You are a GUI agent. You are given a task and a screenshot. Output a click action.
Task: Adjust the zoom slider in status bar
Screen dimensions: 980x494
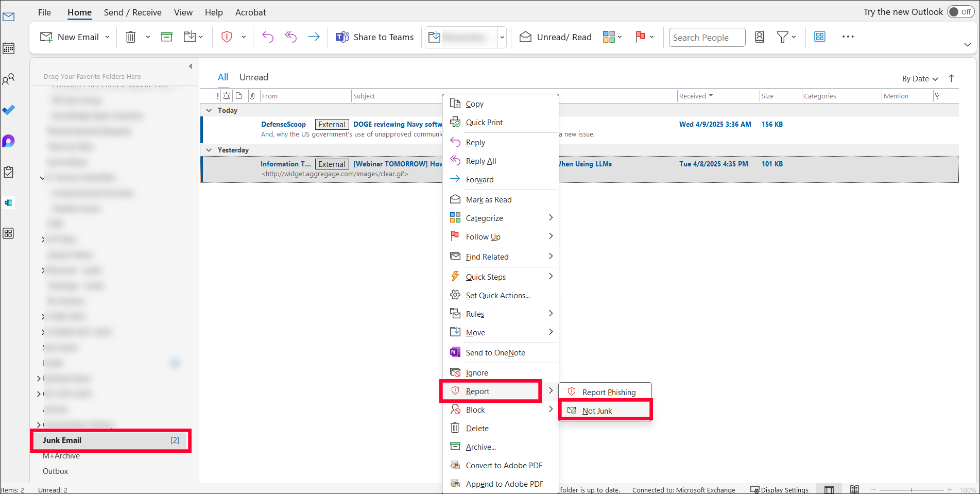coord(912,490)
